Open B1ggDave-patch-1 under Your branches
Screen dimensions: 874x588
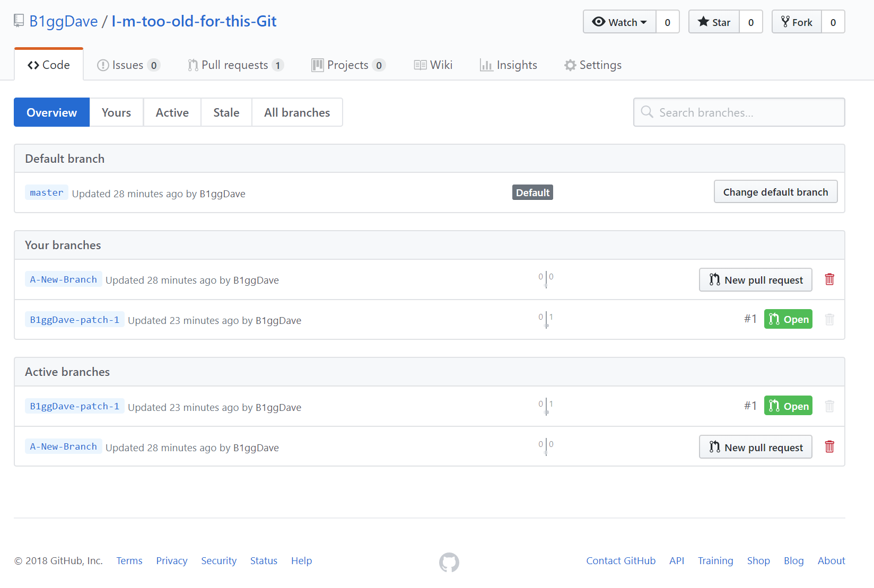point(75,320)
